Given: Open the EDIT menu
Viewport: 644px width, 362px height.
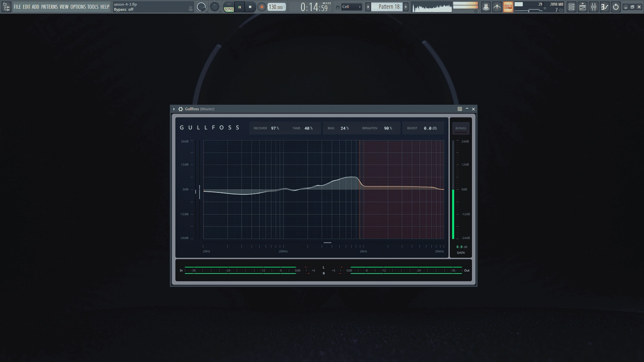Looking at the screenshot, I should (26, 7).
